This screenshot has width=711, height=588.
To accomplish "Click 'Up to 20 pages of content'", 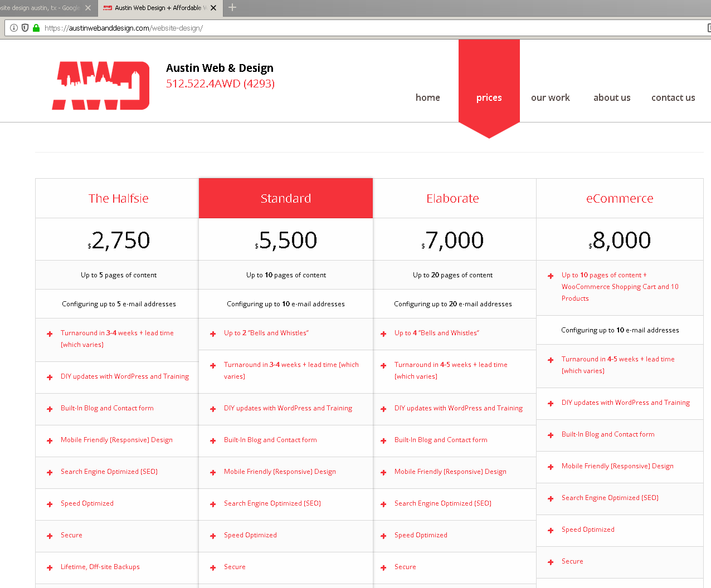I will (x=452, y=275).
